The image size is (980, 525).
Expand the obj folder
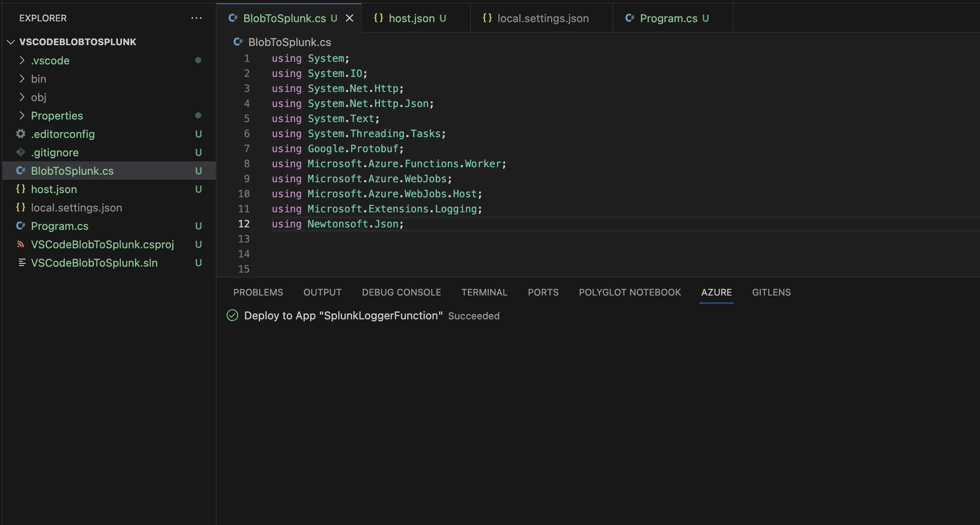tap(22, 97)
